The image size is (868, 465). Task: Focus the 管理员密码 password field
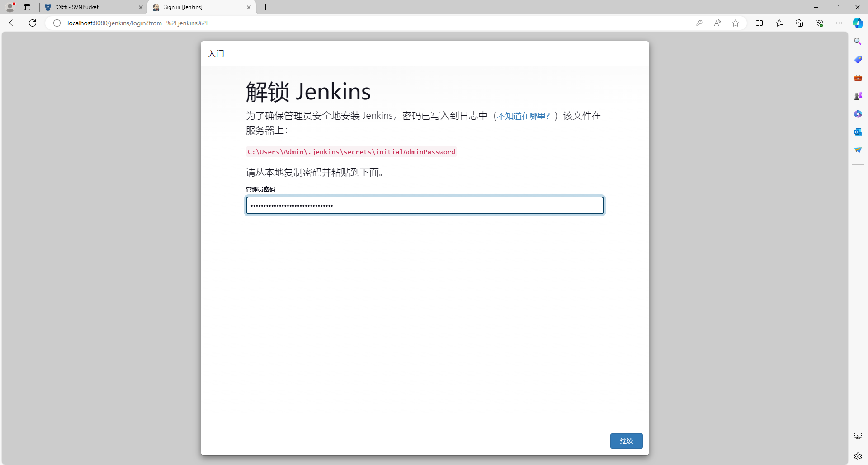pos(425,206)
